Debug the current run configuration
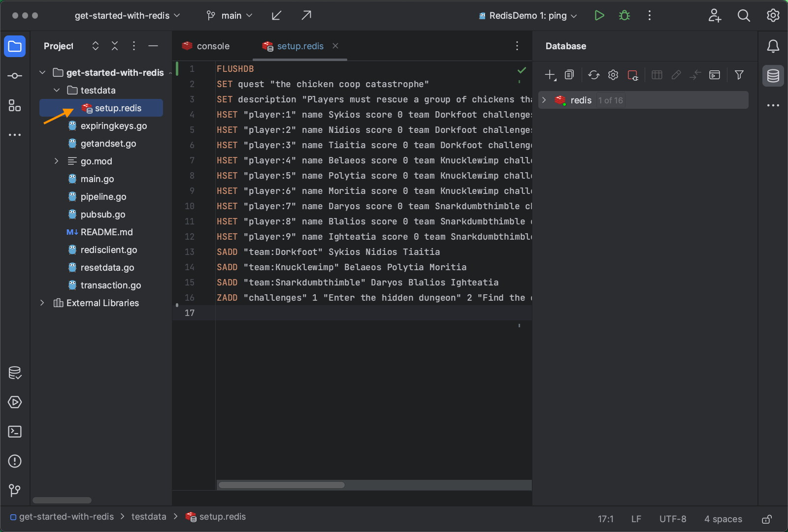The image size is (788, 532). point(624,15)
